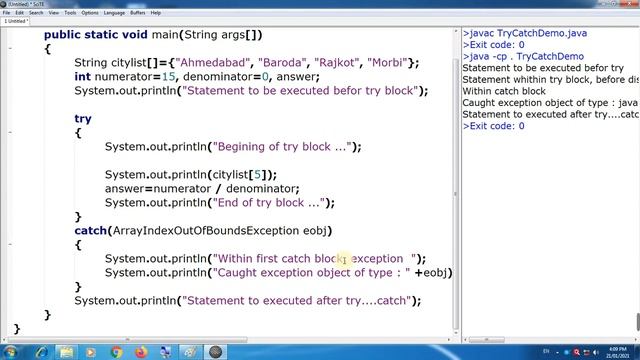Click the "Morbi" string in citylist
This screenshot has height=360, width=640.
click(x=387, y=63)
